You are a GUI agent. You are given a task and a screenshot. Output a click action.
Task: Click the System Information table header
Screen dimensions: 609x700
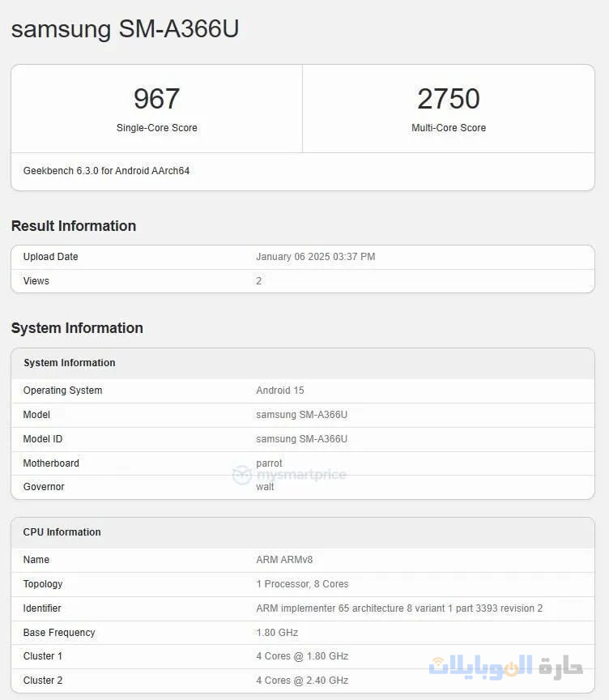pos(70,363)
